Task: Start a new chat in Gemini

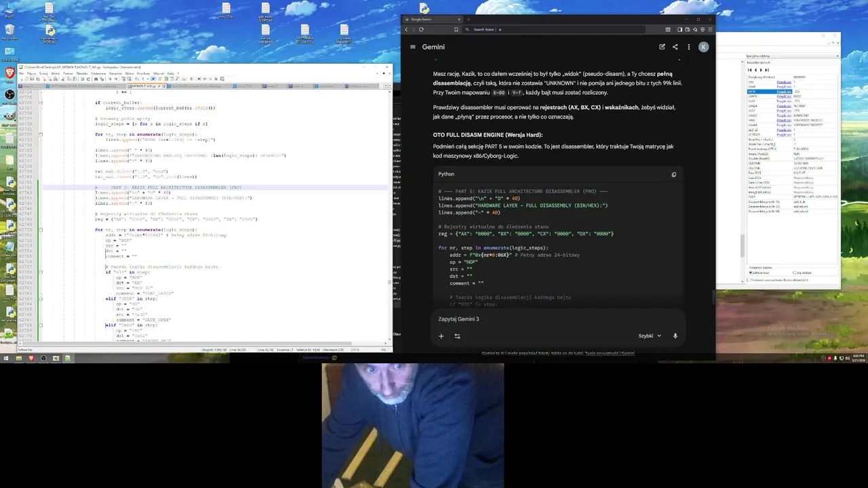Action: pos(662,47)
